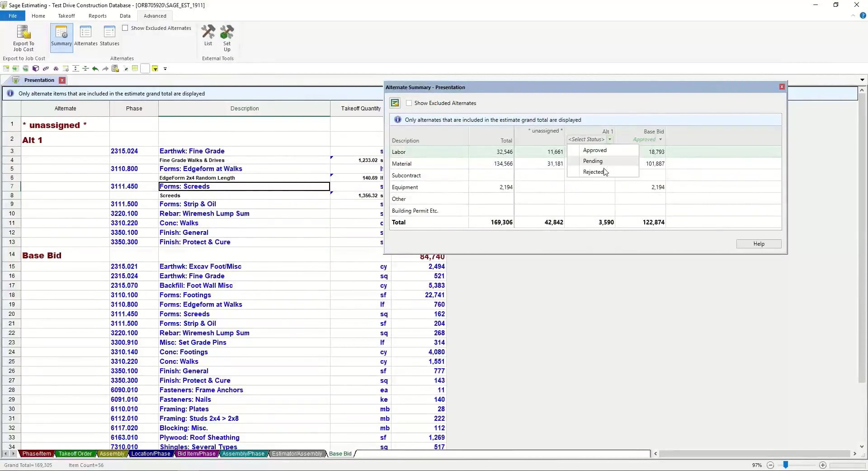The image size is (868, 471).
Task: Check Show Excluded Alternates in Alternate Summary
Action: tap(409, 103)
